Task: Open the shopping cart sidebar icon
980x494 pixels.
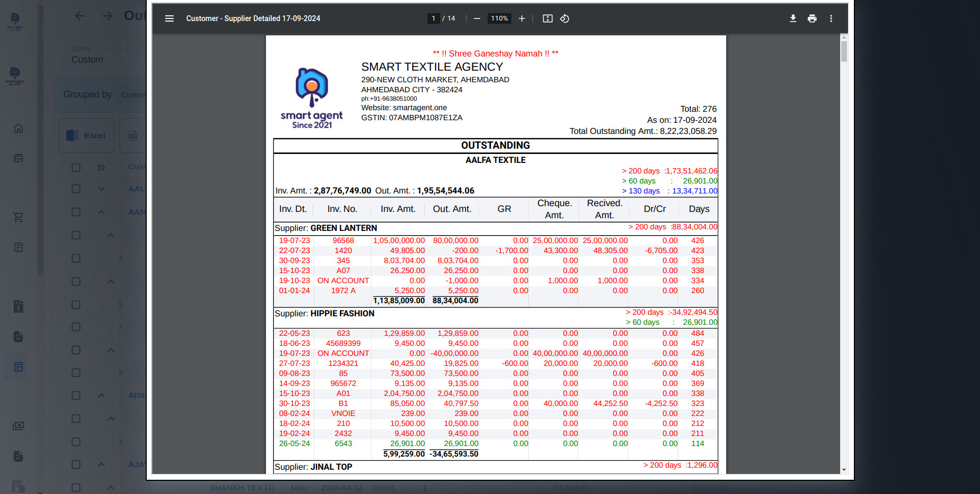Action: 18,217
